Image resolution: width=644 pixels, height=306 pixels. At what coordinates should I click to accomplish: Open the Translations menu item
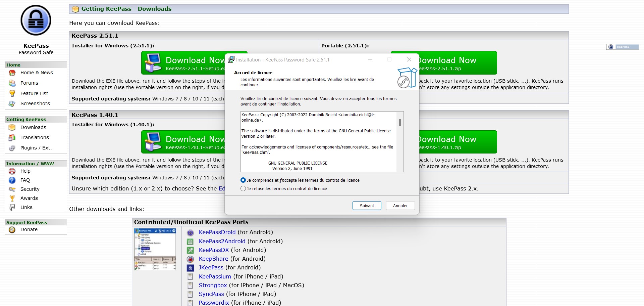[x=35, y=137]
